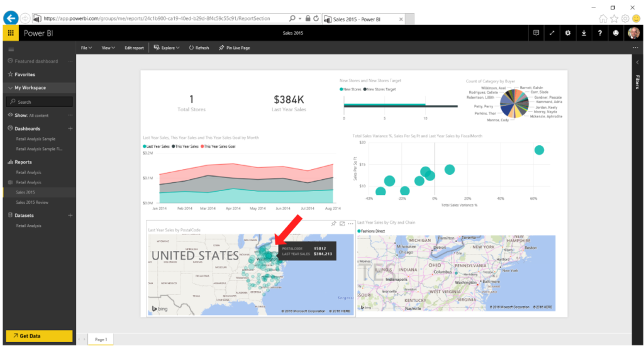Click the Reports section header
The image size is (644, 347).
(x=23, y=162)
